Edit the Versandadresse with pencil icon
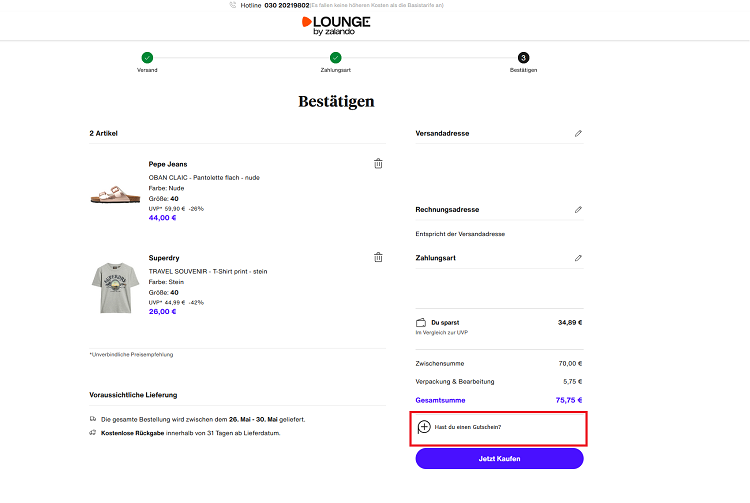The height and width of the screenshot is (503, 750). click(x=578, y=133)
